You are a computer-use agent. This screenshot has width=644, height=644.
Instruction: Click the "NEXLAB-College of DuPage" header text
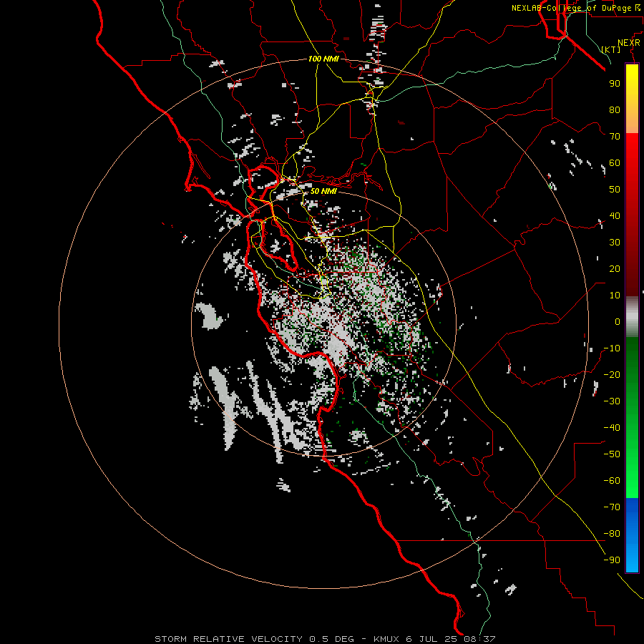point(571,8)
